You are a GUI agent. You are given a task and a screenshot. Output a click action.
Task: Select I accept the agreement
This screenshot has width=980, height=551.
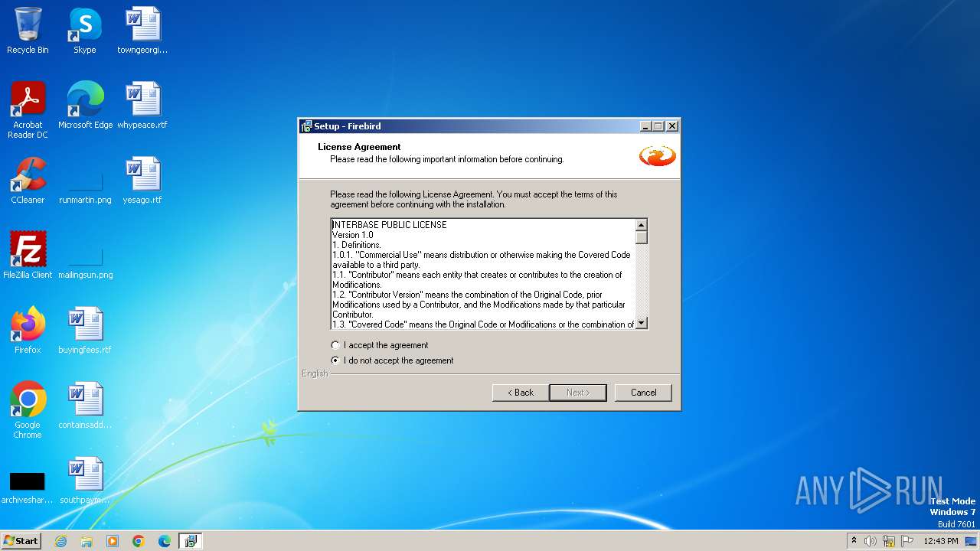point(380,345)
